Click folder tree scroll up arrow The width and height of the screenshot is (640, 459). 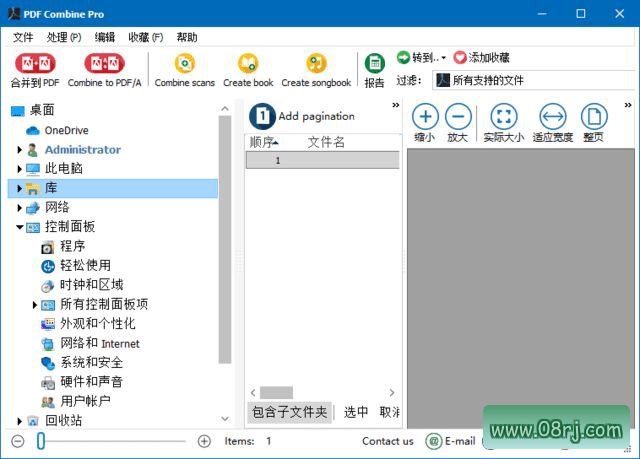[225, 109]
